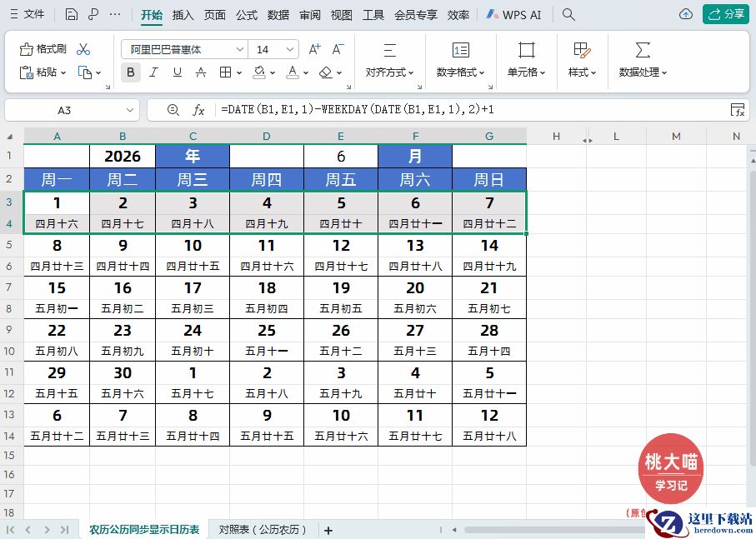This screenshot has height=539, width=756.
Task: Select column D header
Action: (267, 137)
